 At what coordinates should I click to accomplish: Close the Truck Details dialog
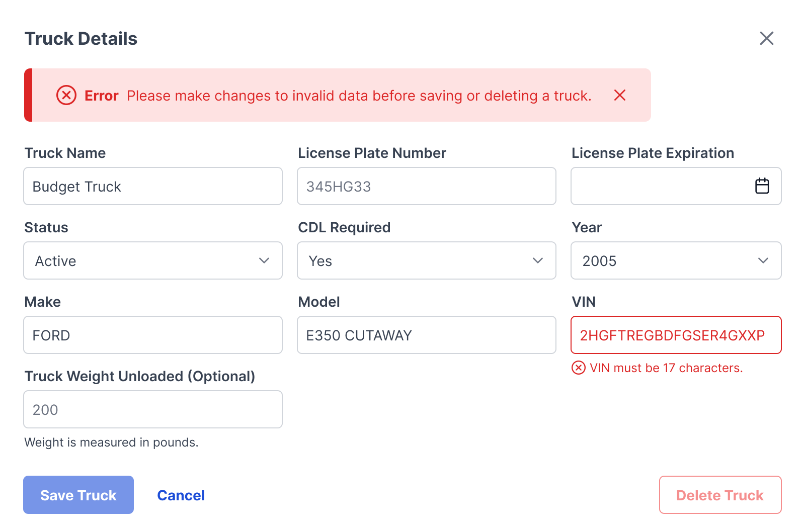(x=766, y=38)
